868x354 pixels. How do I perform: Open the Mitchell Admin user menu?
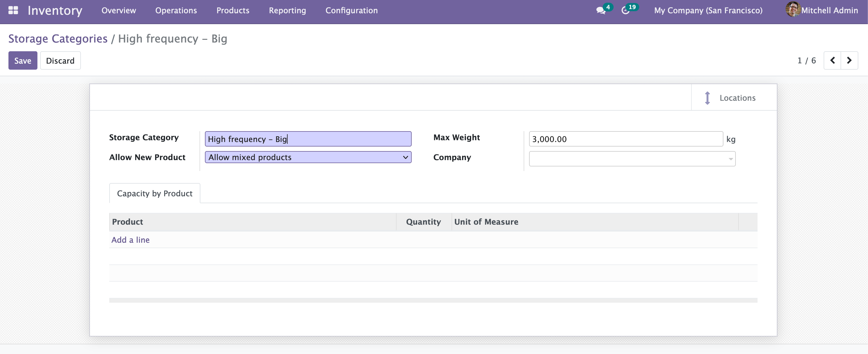click(822, 10)
